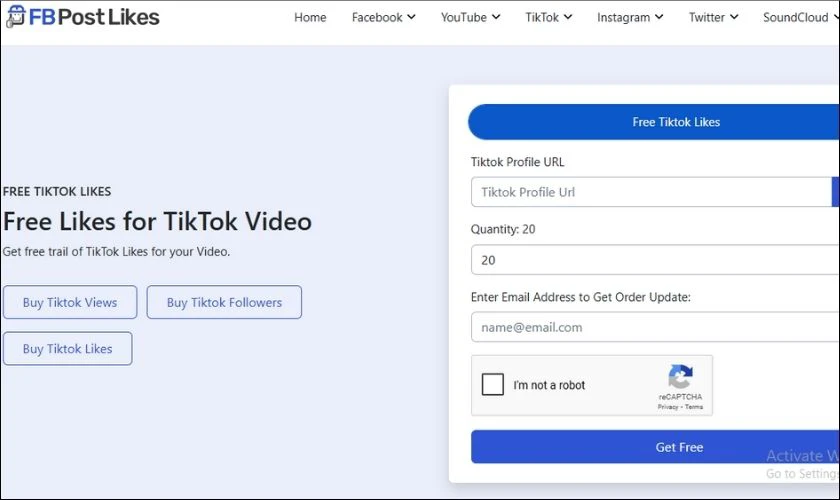The width and height of the screenshot is (840, 500).
Task: Click the Quantity: 20 label
Action: [x=503, y=229]
